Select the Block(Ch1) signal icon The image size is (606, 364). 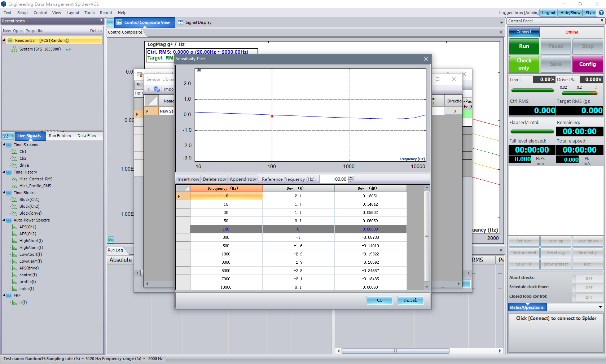(x=14, y=199)
